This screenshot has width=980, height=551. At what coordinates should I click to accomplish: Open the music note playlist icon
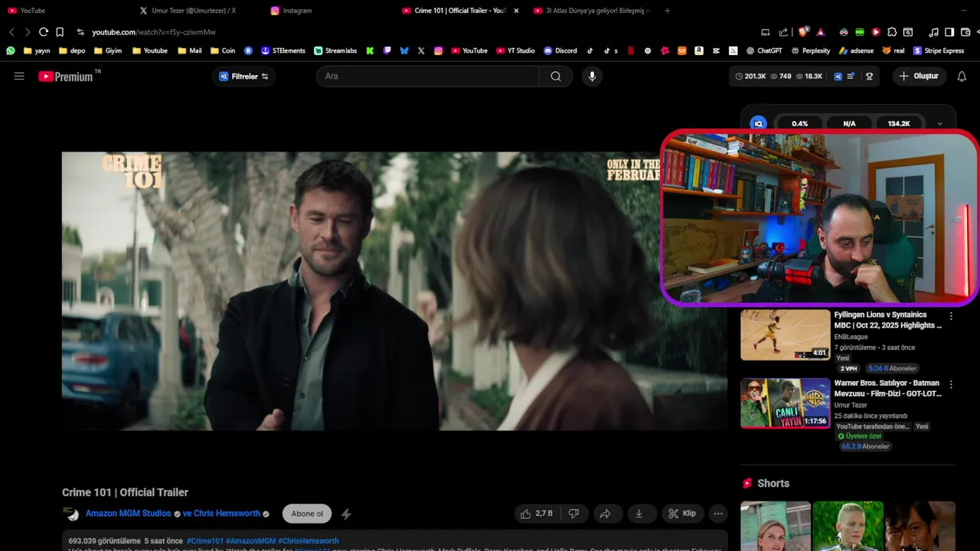(x=933, y=32)
